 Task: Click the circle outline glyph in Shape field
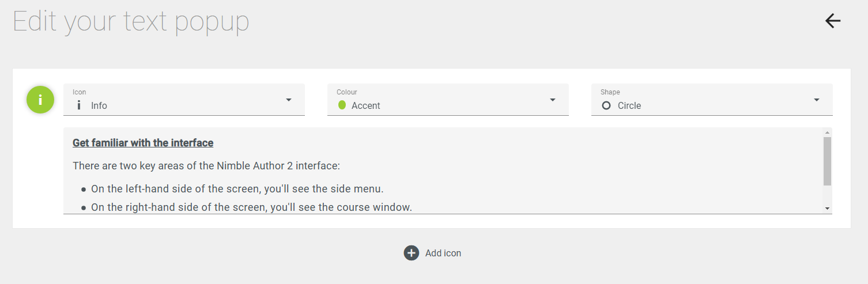click(606, 105)
